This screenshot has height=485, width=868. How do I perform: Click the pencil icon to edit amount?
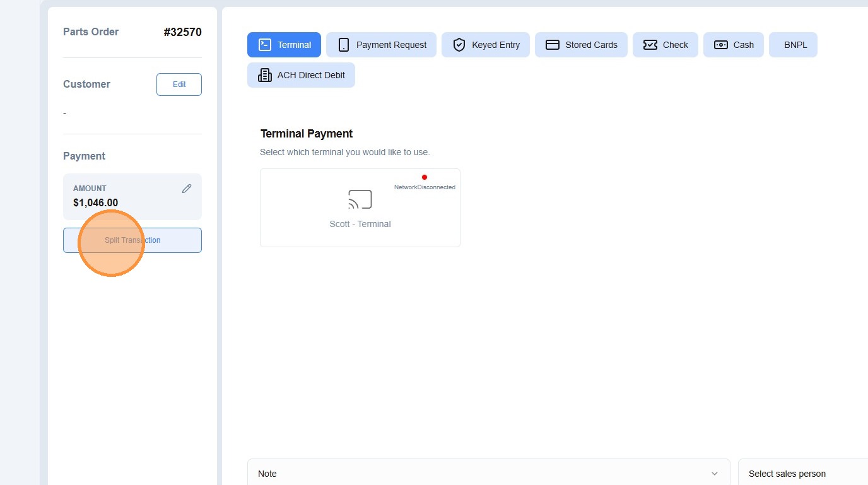187,189
